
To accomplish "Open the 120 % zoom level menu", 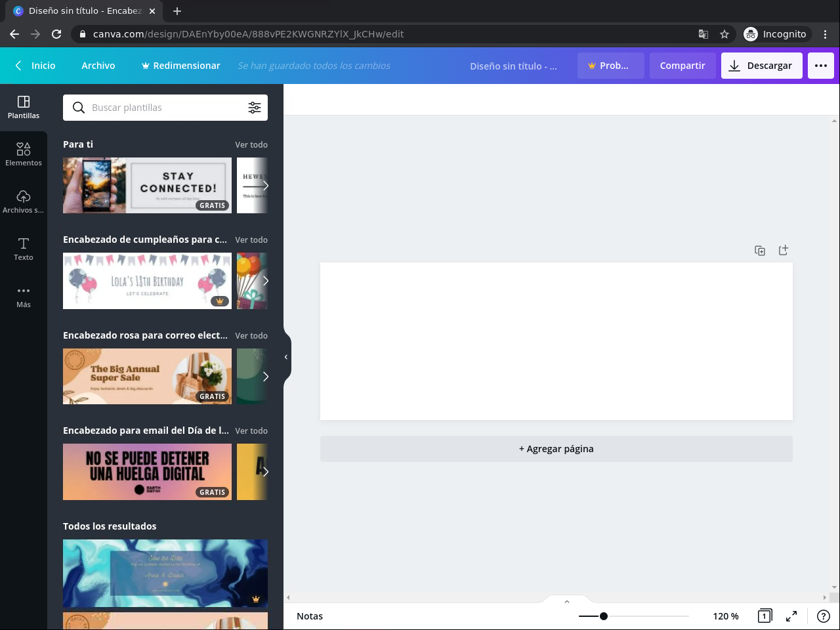I will [726, 616].
